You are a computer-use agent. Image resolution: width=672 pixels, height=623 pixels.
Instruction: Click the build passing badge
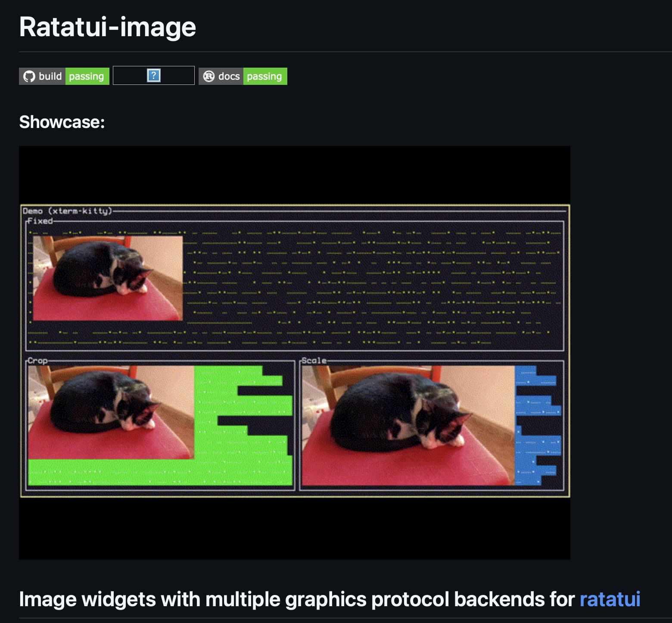coord(64,76)
